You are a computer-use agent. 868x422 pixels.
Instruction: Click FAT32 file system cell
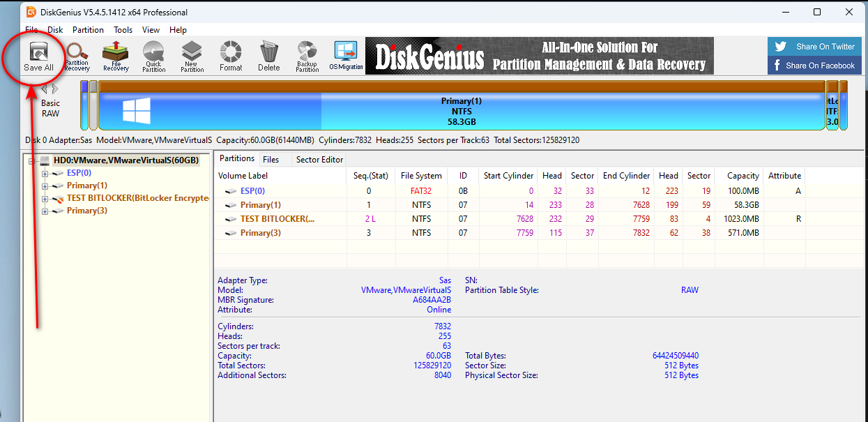421,191
